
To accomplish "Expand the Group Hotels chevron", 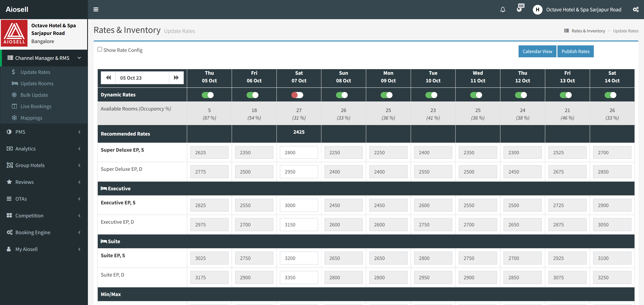I will click(x=79, y=165).
